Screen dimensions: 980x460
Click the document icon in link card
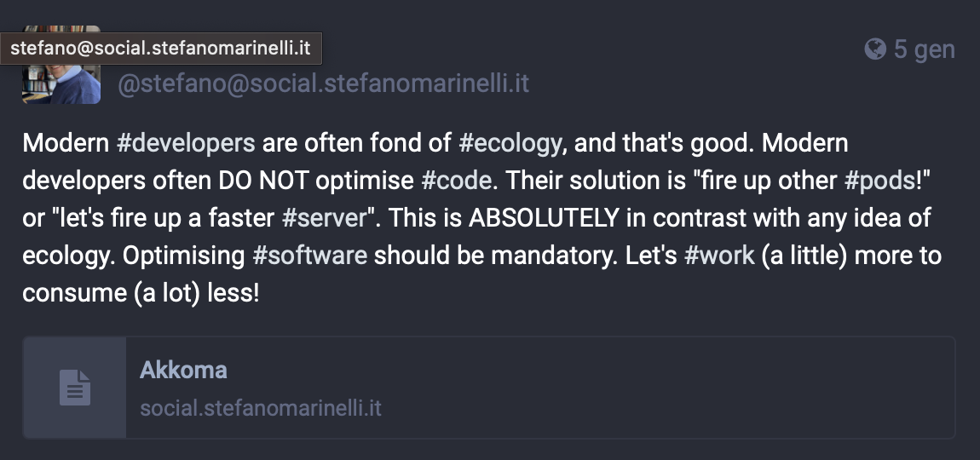pos(75,388)
